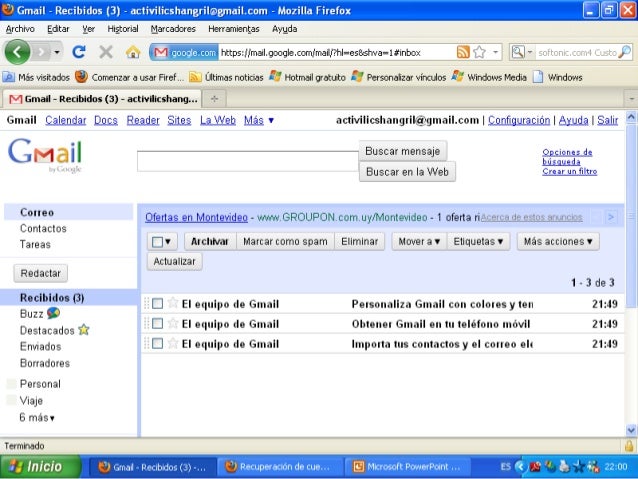This screenshot has height=479, width=638.
Task: Check the Importa tus contactos checkbox
Action: click(157, 343)
